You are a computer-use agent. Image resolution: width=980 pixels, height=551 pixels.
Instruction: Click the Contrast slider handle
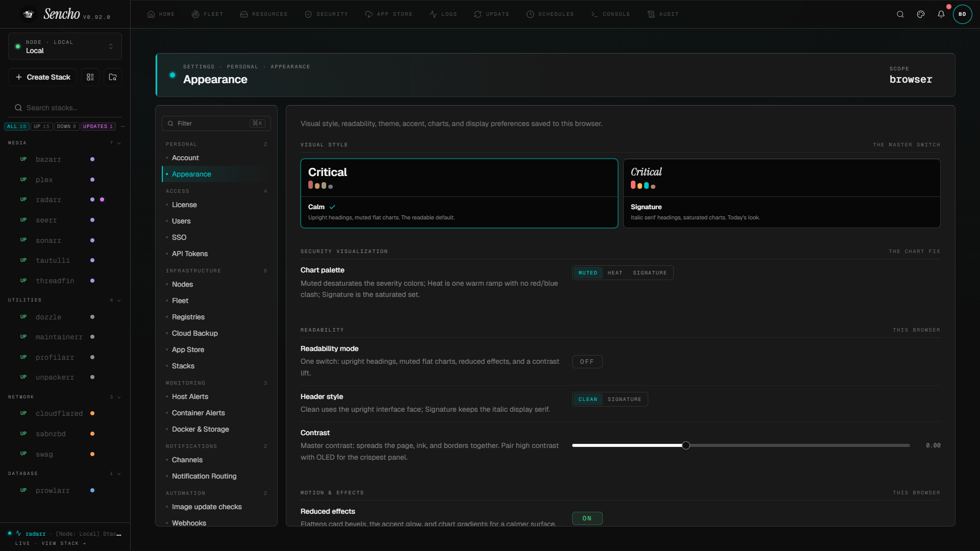click(686, 445)
